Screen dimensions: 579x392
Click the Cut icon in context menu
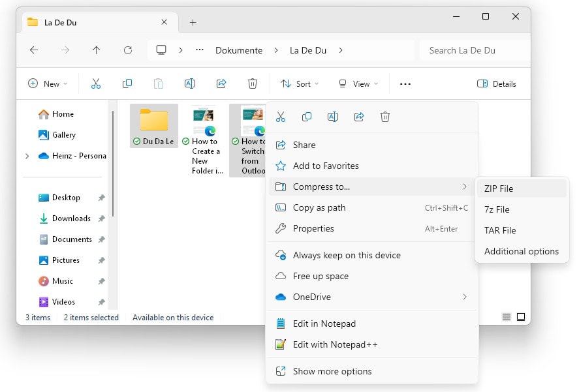281,117
